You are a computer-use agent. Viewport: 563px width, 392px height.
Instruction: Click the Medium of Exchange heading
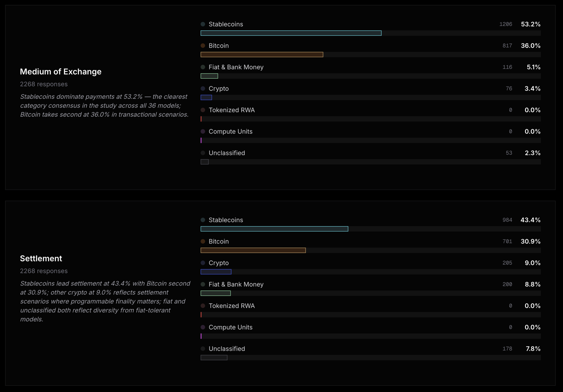[x=61, y=71]
